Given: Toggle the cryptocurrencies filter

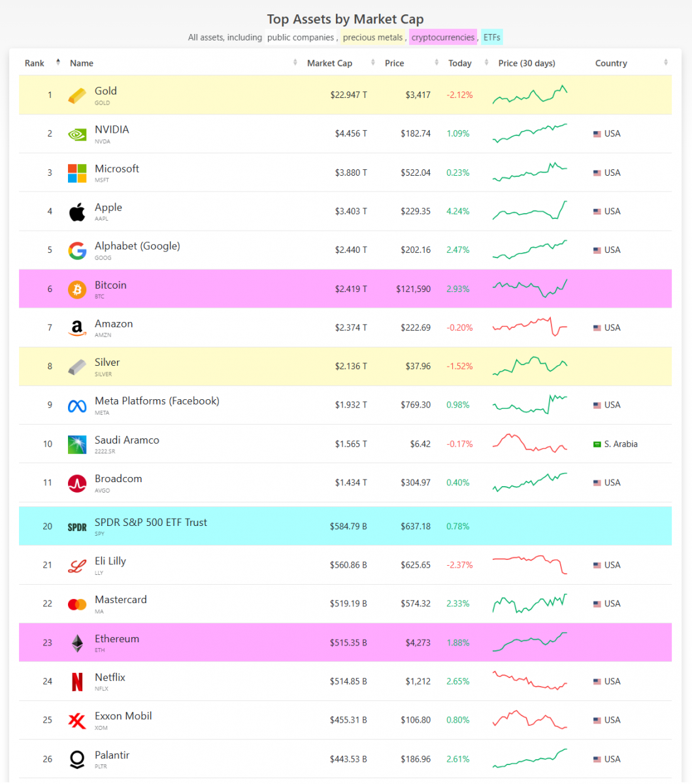Looking at the screenshot, I should (x=443, y=37).
